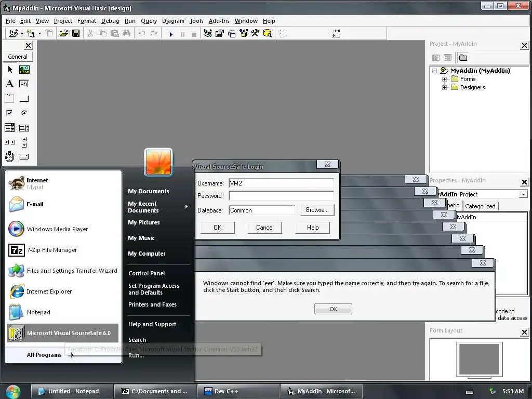Open the Tools menu
This screenshot has width=532, height=399.
pos(196,21)
